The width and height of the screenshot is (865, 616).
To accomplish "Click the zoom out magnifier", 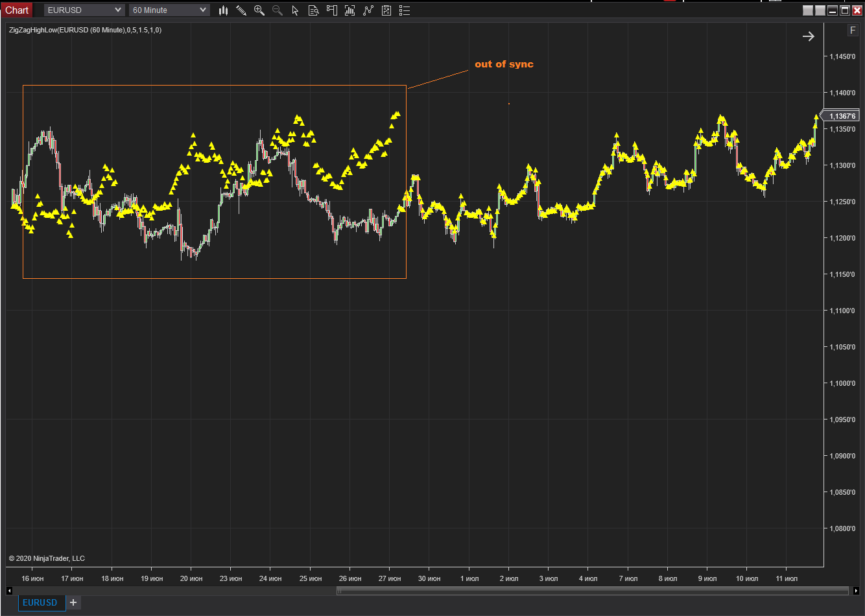I will [x=278, y=10].
